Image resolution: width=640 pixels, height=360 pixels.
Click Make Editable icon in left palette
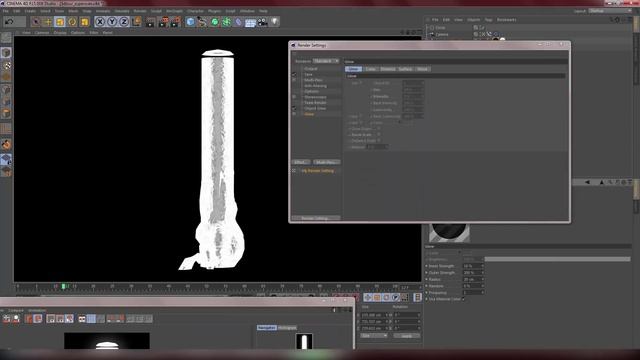point(6,38)
